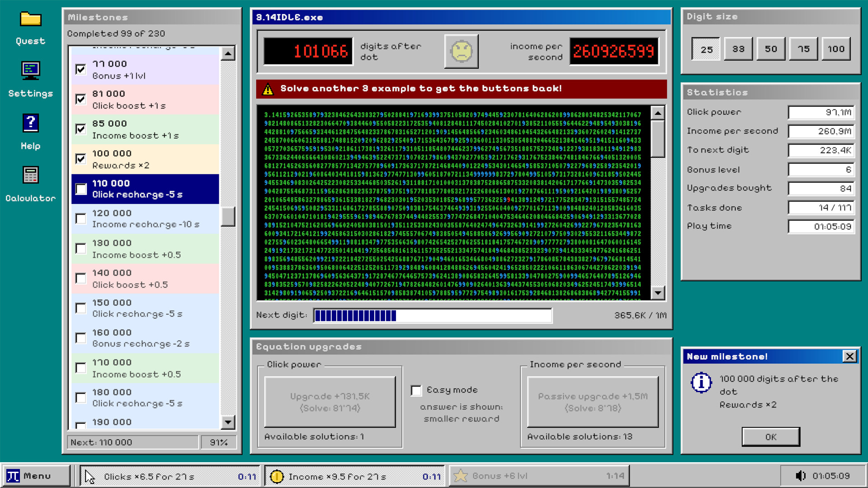The width and height of the screenshot is (868, 488).
Task: Select digit size 50
Action: 771,49
